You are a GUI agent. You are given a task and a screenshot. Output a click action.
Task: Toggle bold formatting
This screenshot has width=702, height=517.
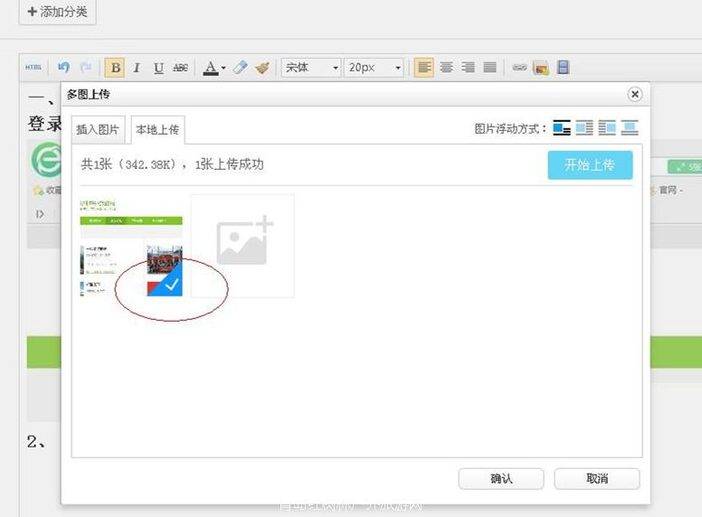pos(115,68)
